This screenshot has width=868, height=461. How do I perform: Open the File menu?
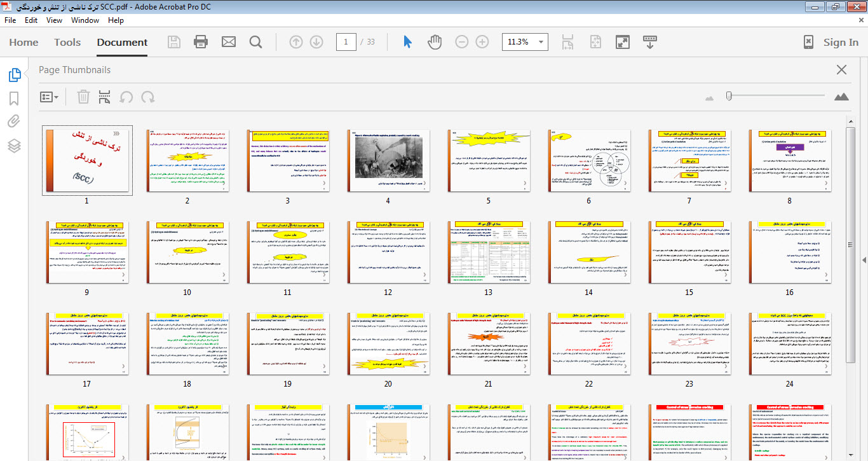[x=10, y=20]
